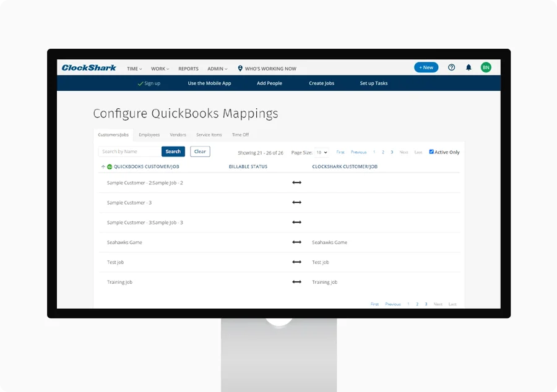This screenshot has width=557, height=392.
Task: Click the ClockShark-side Training Job cell
Action: [325, 282]
